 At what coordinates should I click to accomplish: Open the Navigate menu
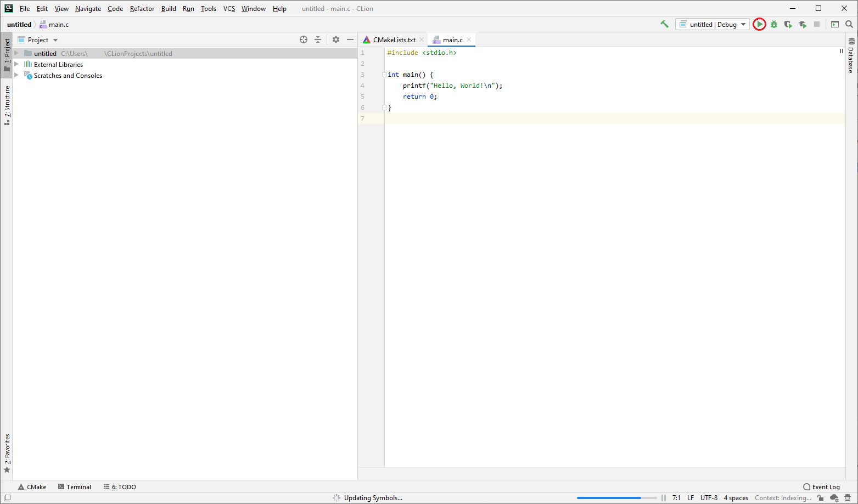88,9
